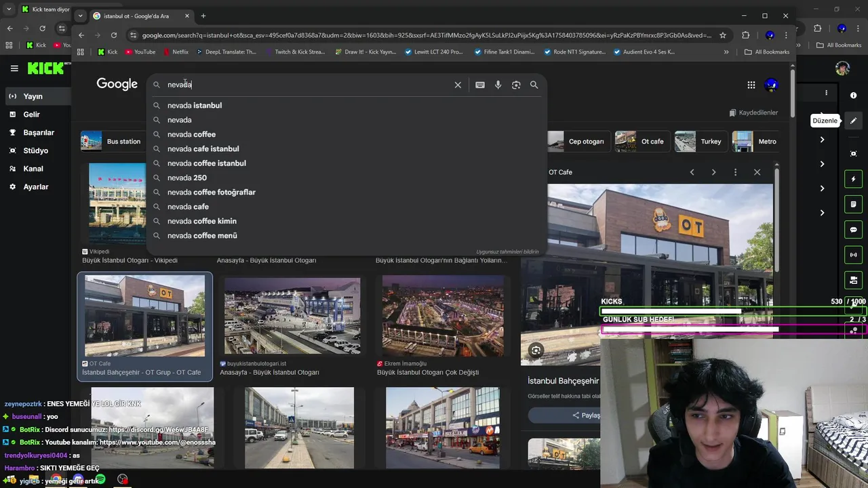Bookmark this page with the star icon
The width and height of the screenshot is (868, 488).
pyautogui.click(x=723, y=35)
